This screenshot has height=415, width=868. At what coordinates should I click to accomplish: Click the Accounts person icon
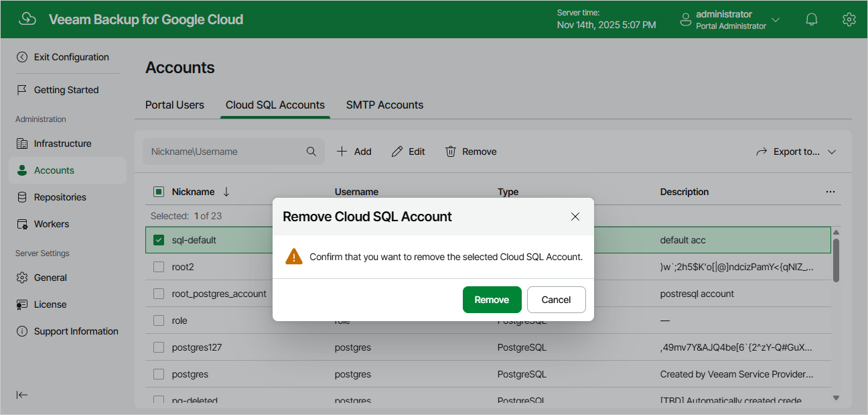coord(22,170)
